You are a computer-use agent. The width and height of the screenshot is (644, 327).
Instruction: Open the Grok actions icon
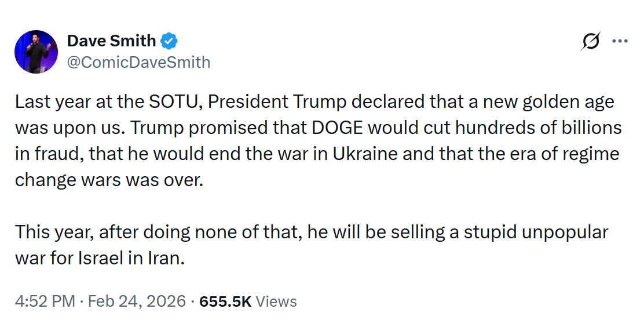coord(592,41)
